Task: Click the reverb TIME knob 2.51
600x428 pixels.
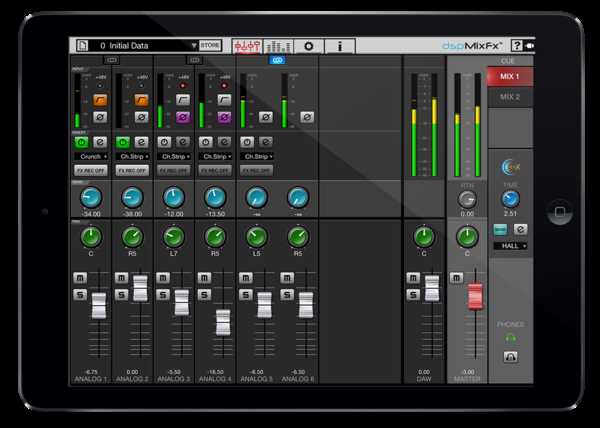Action: click(510, 199)
